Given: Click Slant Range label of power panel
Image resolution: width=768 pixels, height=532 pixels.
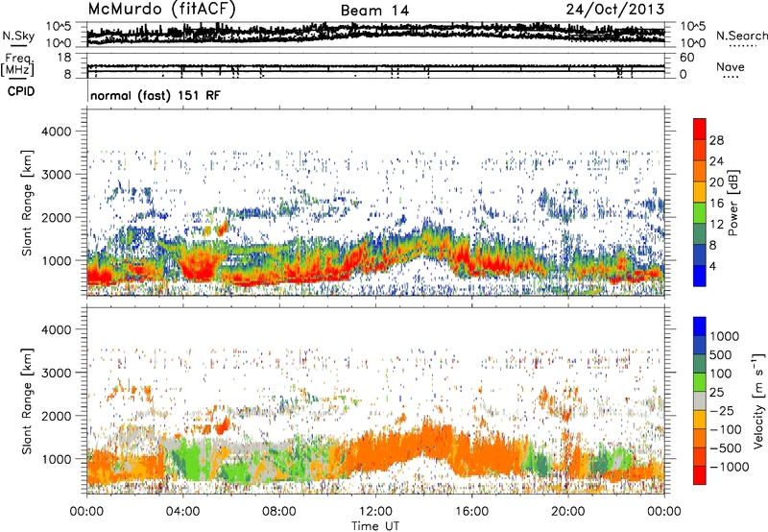Looking at the screenshot, I should click(x=28, y=203).
